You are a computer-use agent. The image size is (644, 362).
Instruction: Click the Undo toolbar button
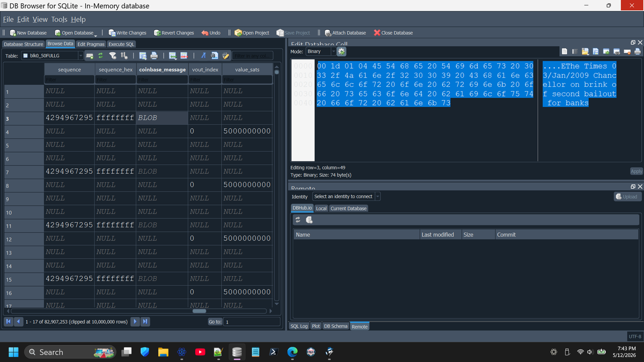211,33
